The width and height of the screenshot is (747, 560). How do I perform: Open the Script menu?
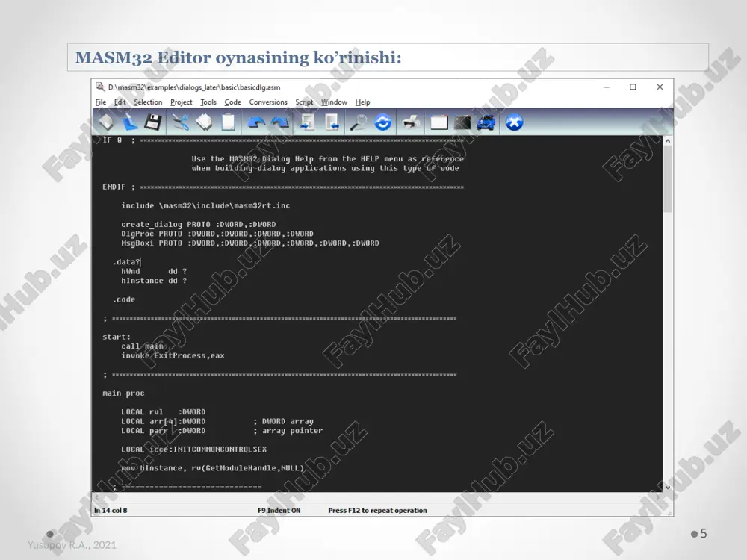[x=304, y=102]
